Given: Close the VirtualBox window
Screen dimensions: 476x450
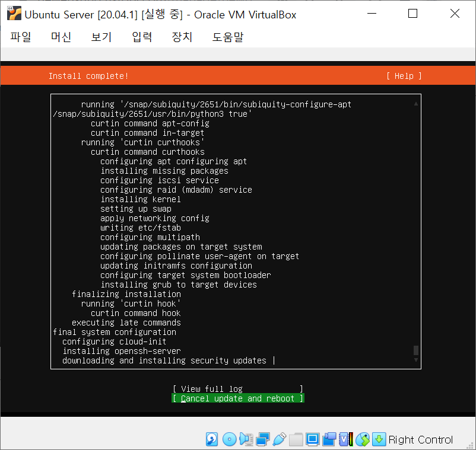Looking at the screenshot, I should pyautogui.click(x=455, y=14).
